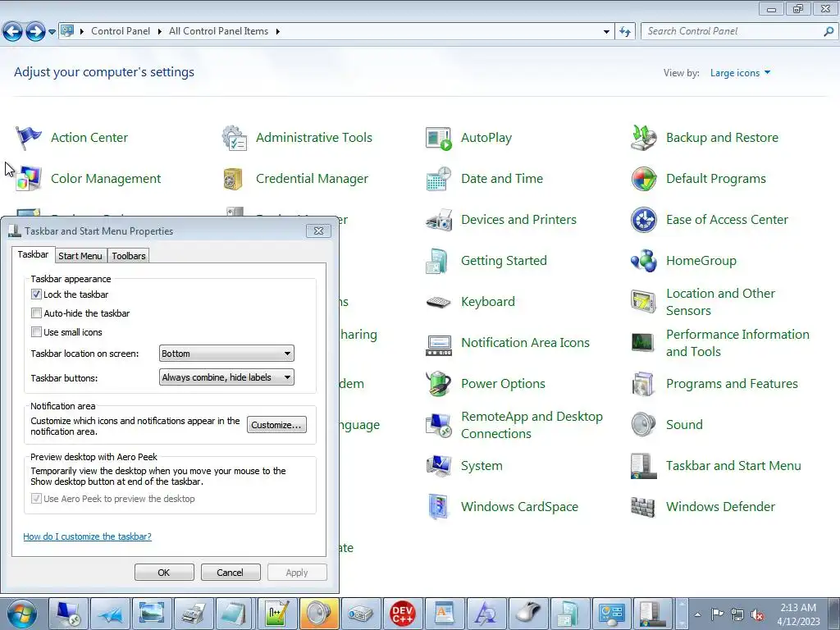Click All Control Panel Items breadcrumb

(x=218, y=31)
